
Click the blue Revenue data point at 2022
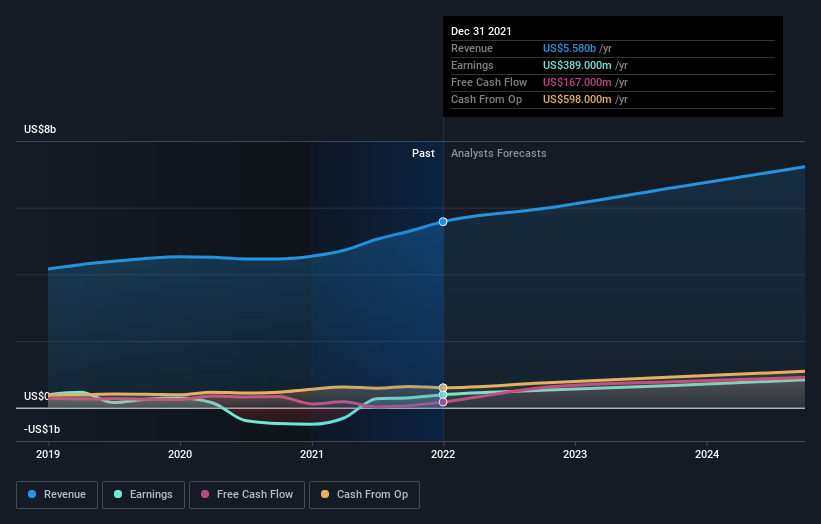coord(443,221)
